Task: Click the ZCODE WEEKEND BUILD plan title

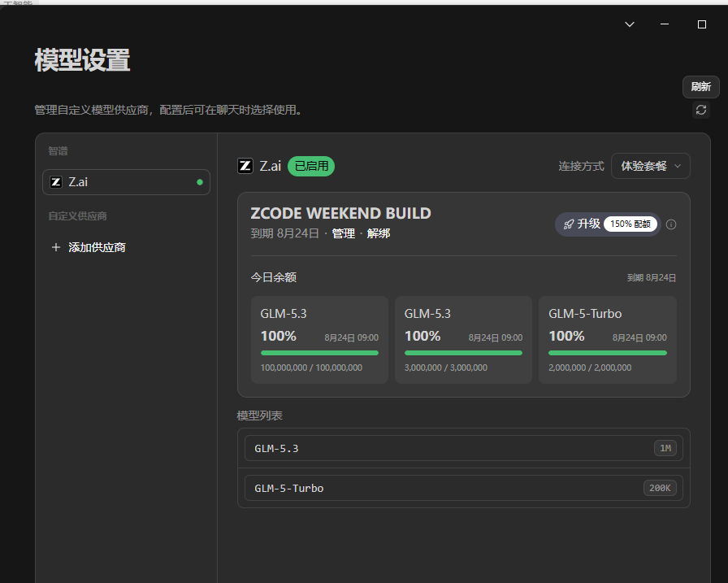Action: (340, 213)
